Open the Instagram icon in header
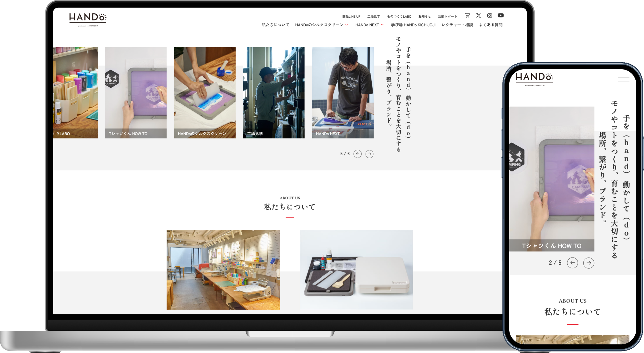The image size is (644, 353). point(489,15)
